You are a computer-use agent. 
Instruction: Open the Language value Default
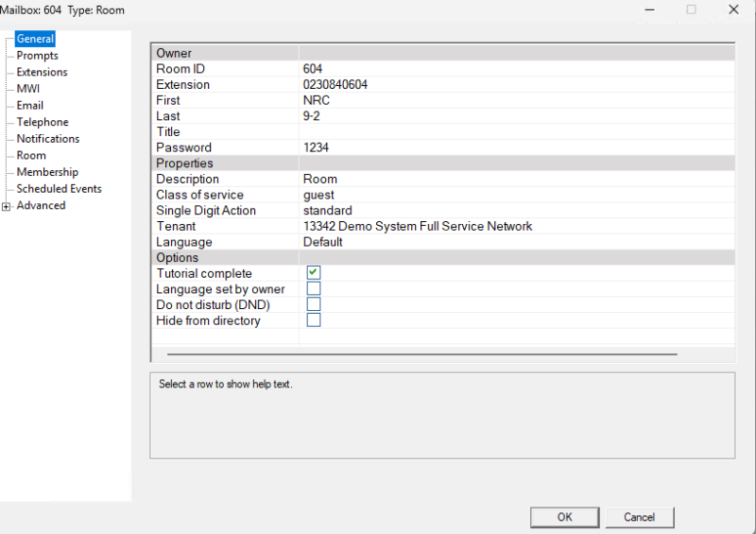pos(517,242)
